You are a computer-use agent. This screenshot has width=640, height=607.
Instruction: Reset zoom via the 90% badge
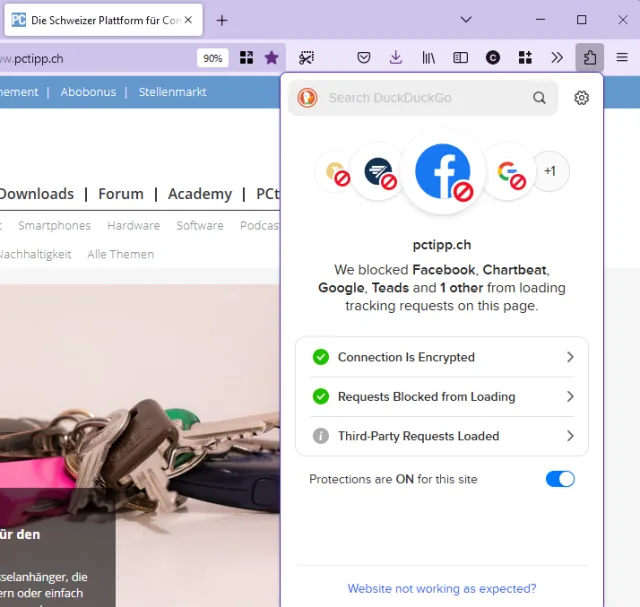coord(213,58)
